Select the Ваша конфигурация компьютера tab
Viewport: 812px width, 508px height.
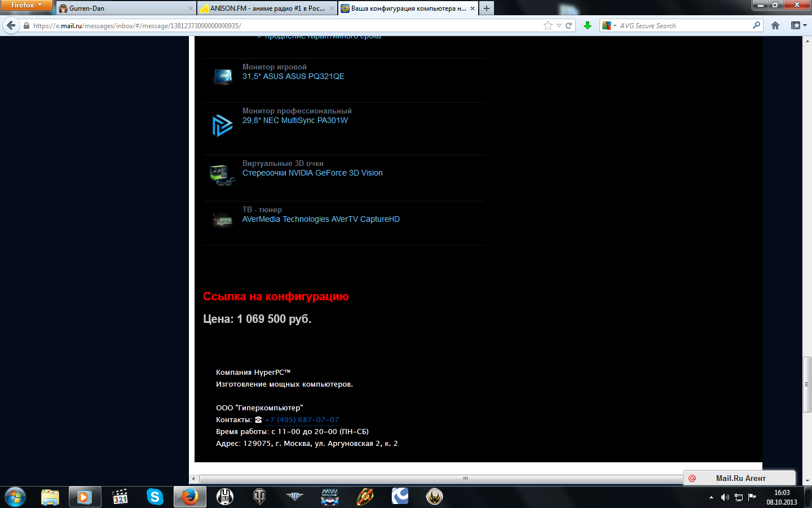pos(408,8)
